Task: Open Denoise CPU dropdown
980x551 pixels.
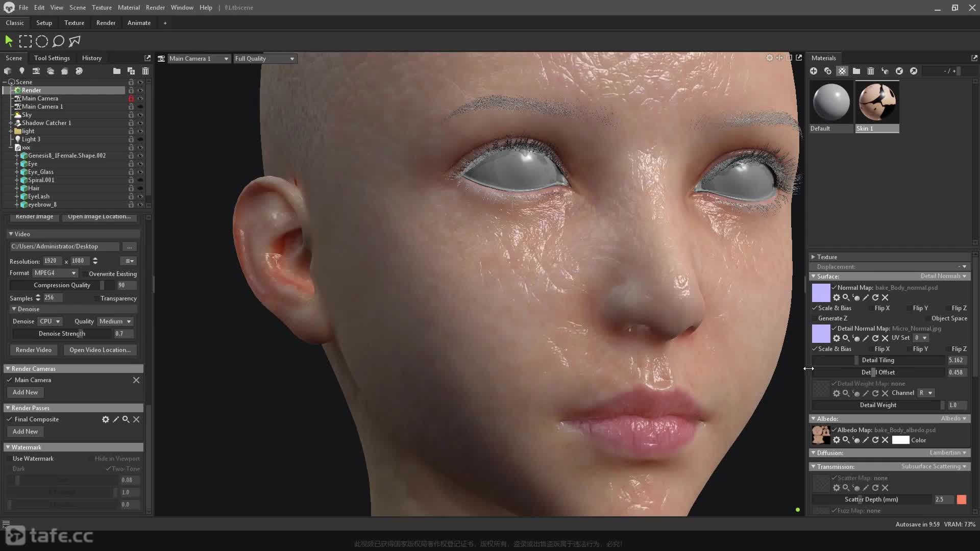Action: [x=50, y=321]
